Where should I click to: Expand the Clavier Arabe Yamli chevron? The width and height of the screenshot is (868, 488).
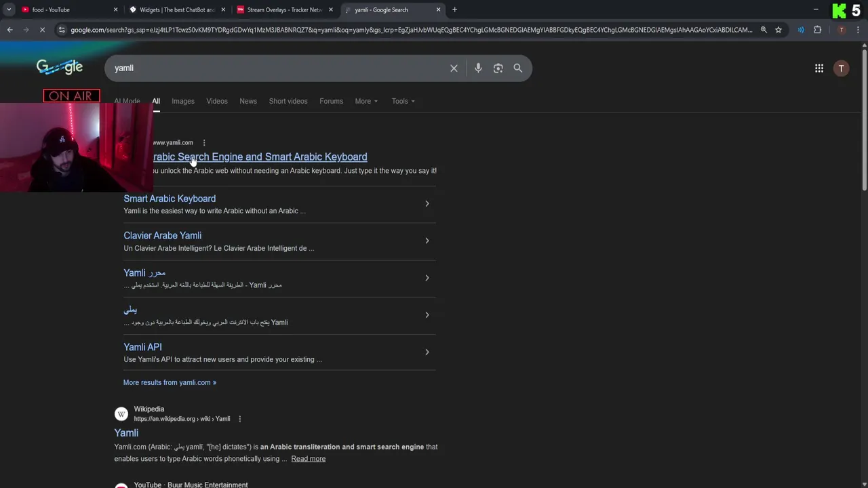coord(427,241)
